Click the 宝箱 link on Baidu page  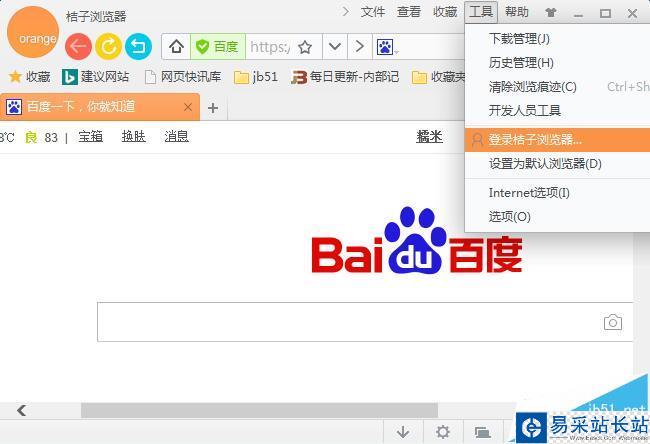(x=91, y=136)
